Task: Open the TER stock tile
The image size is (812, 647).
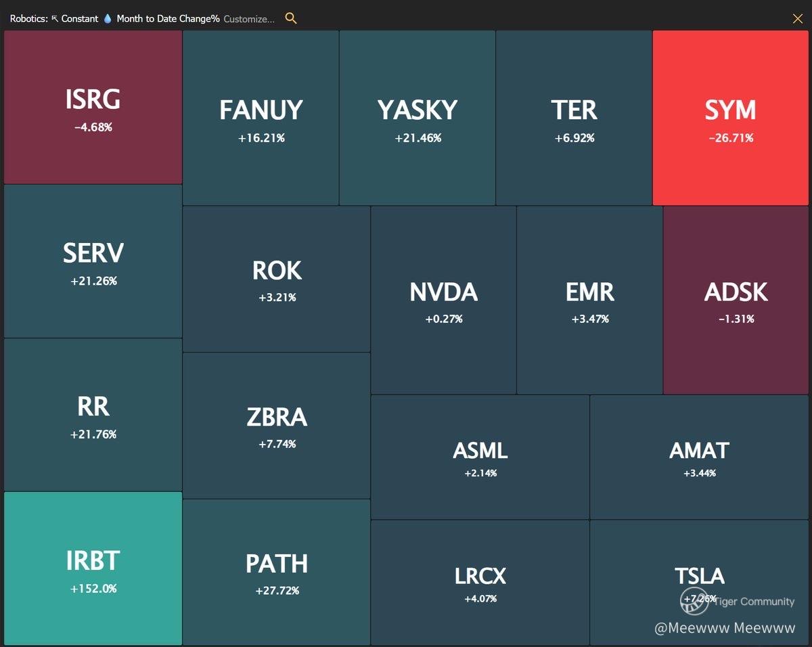Action: (574, 118)
